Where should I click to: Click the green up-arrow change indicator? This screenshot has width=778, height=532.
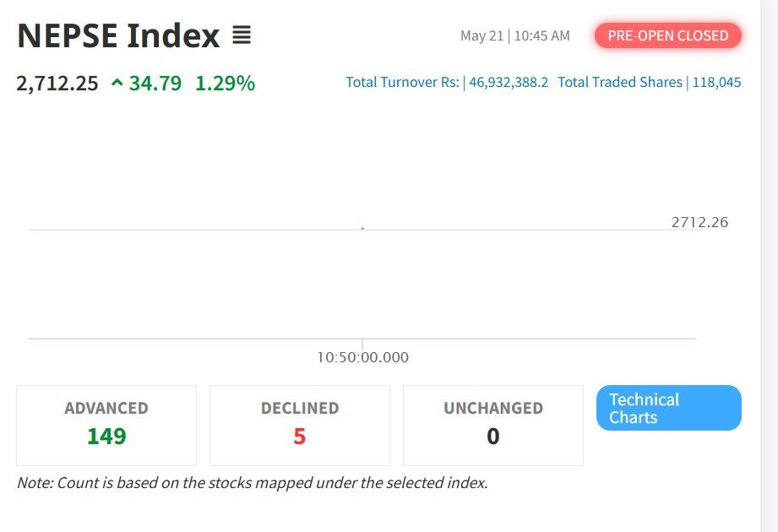(117, 83)
